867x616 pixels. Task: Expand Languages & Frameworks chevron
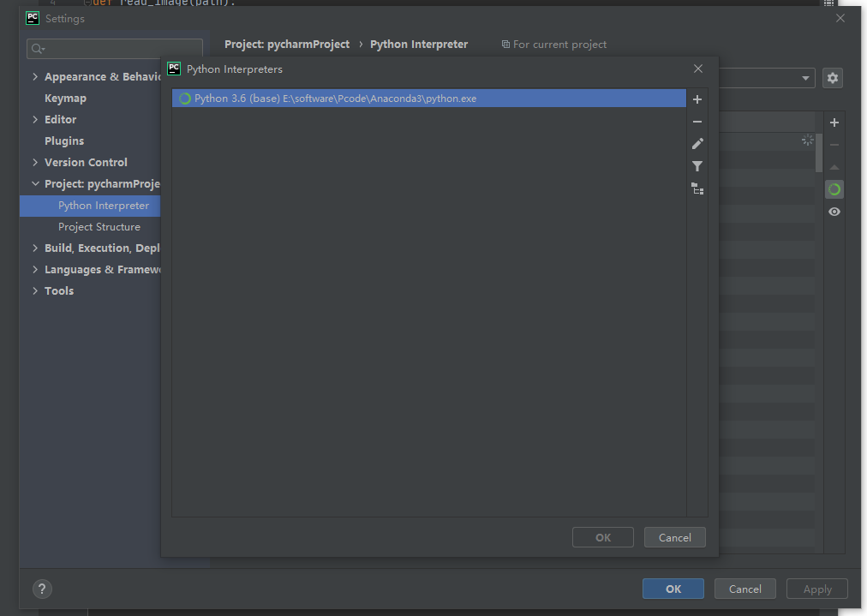(35, 270)
